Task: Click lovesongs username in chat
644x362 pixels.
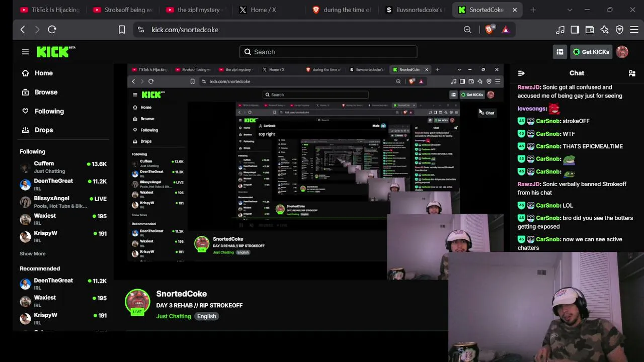Action: [x=532, y=109]
